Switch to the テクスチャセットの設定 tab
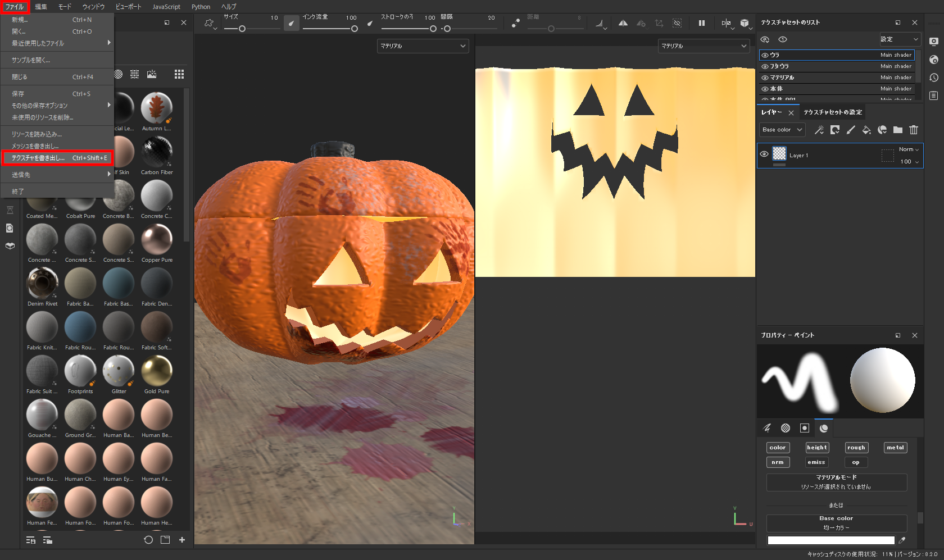 pos(833,112)
